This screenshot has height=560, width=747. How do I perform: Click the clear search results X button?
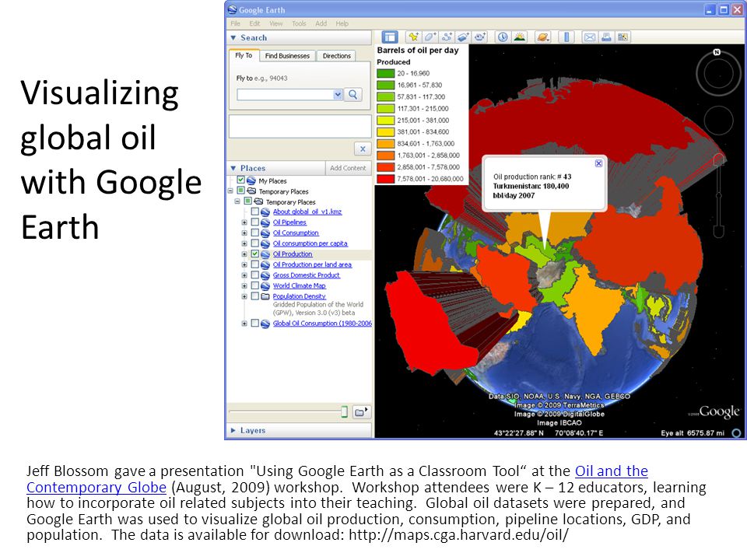(x=363, y=149)
